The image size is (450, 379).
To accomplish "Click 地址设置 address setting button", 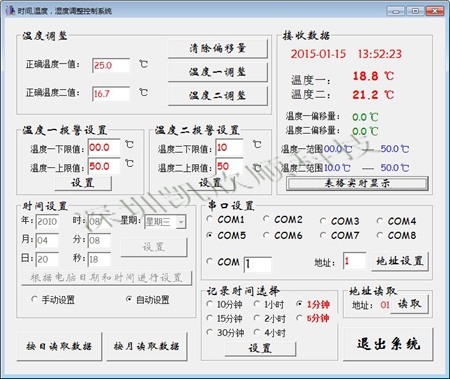I will click(x=400, y=261).
